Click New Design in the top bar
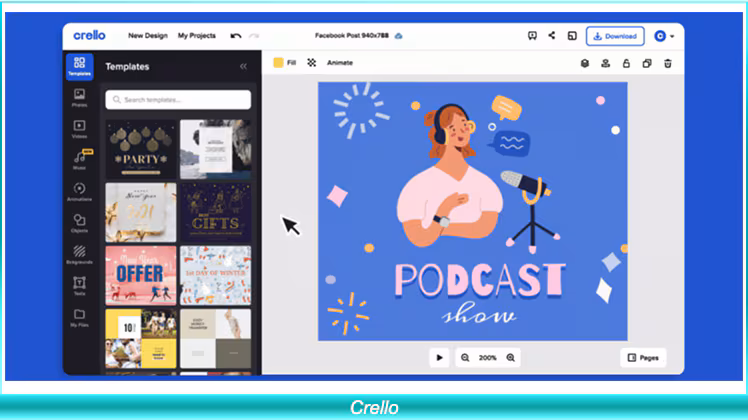This screenshot has width=748, height=420. pyautogui.click(x=148, y=36)
